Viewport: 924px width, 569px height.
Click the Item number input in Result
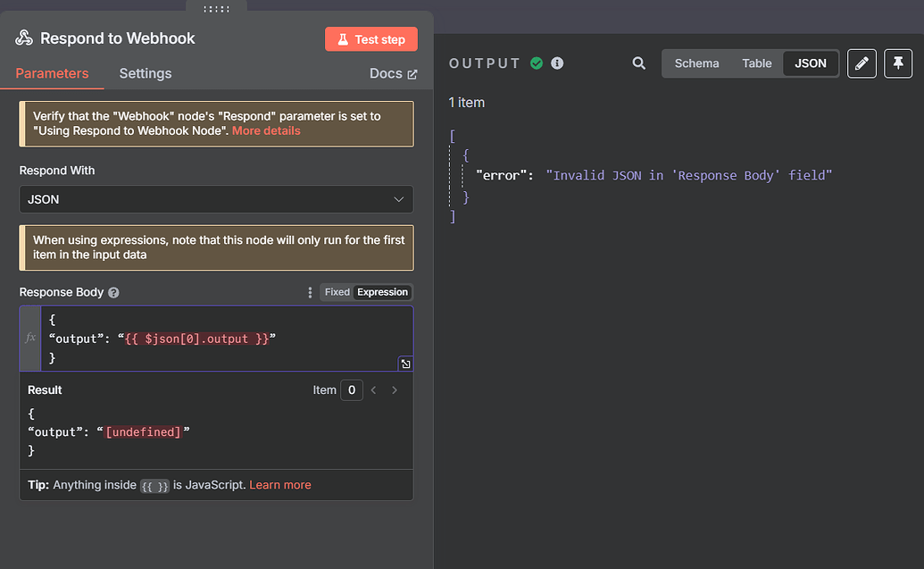tap(352, 389)
